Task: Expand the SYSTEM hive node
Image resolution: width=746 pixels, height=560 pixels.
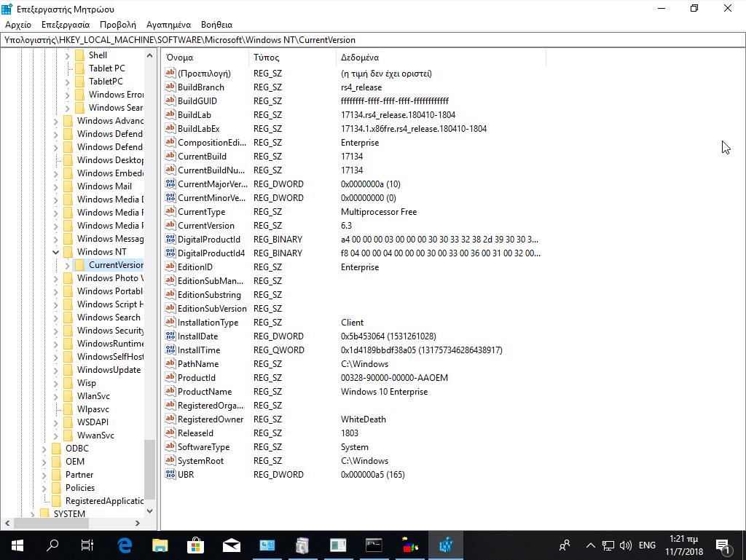Action: click(x=33, y=514)
